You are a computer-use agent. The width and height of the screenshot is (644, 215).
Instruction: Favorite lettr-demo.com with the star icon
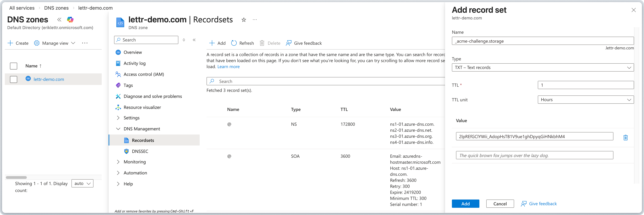point(243,20)
